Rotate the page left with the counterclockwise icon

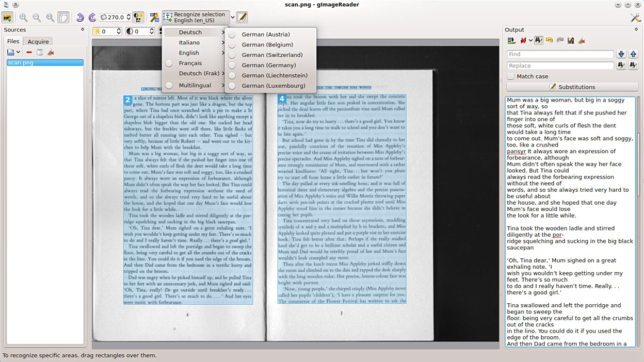coord(80,18)
